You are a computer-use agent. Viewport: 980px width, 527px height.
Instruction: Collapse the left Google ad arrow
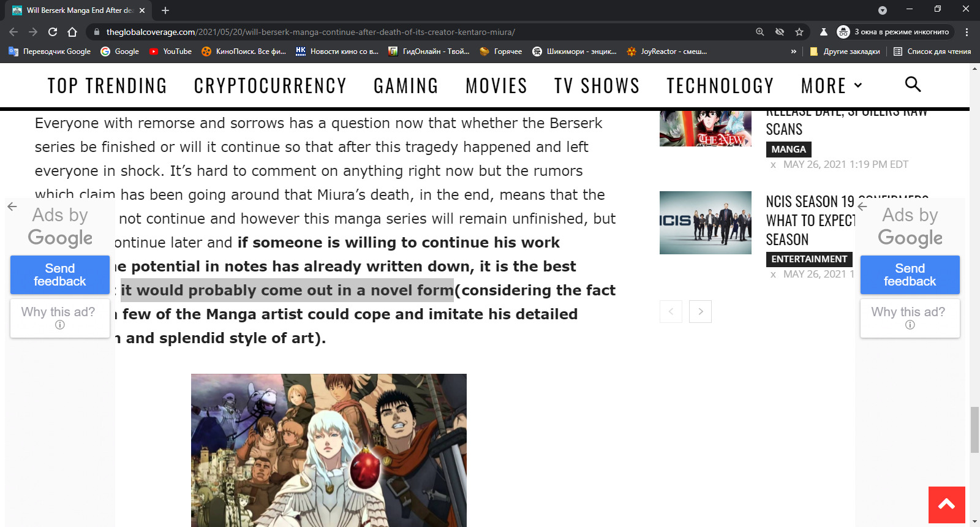click(x=12, y=207)
